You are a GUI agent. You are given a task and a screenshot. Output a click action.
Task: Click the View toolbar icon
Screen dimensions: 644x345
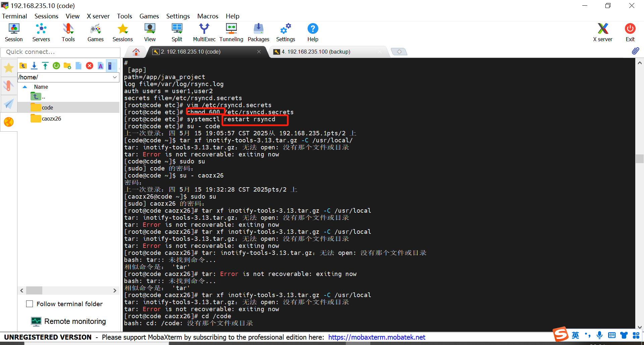[150, 32]
